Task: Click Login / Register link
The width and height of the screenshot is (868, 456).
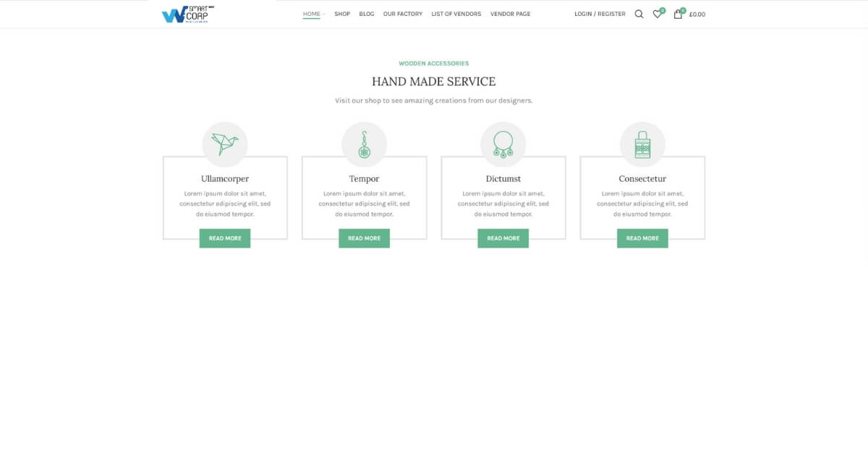Action: (x=600, y=14)
